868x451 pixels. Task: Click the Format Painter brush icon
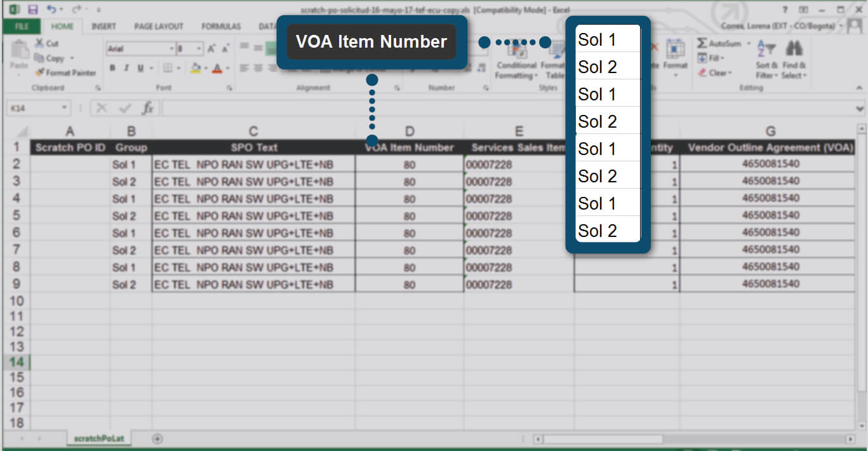pyautogui.click(x=39, y=72)
